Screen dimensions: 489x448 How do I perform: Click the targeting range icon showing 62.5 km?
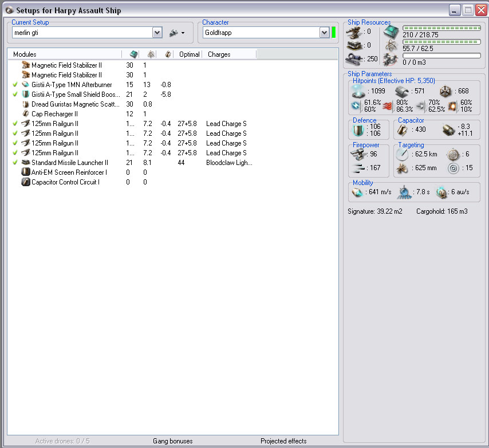403,154
